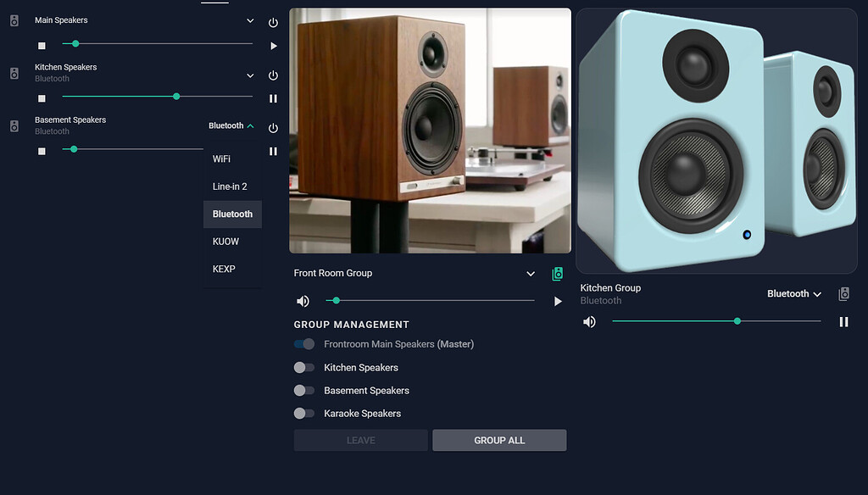Start playback for the Front Room Group
Viewport: 868px width, 495px height.
point(558,301)
